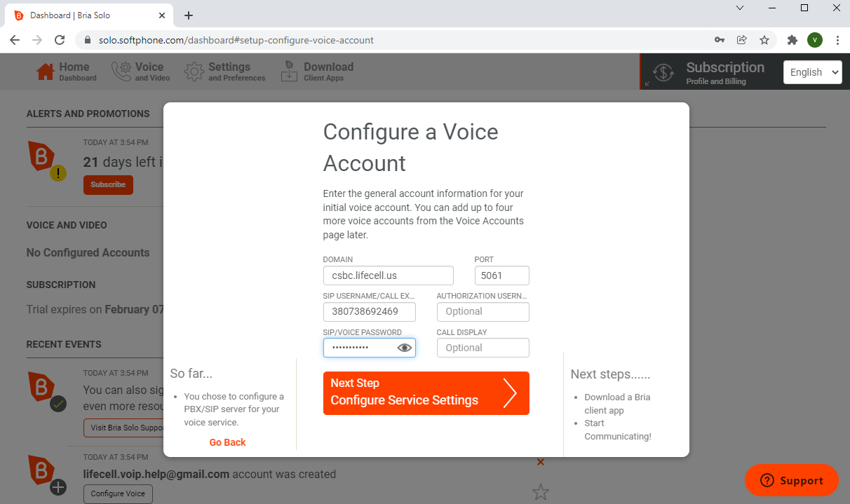Viewport: 850px width, 504px height.
Task: Click the address bar URL
Action: click(x=236, y=40)
